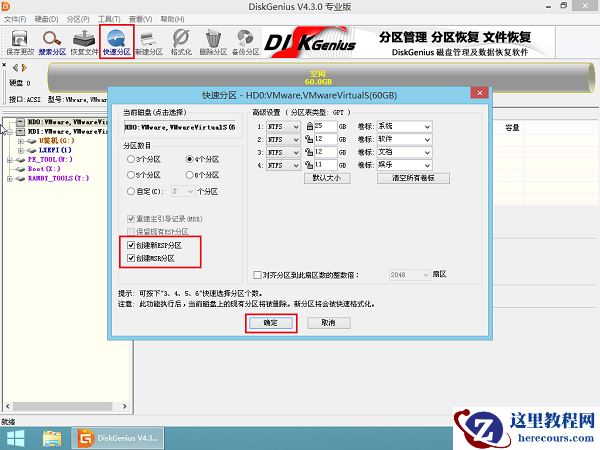Screen dimensions: 600x450
Task: Toggle the lock icon for partition 3 size
Action: 309,152
